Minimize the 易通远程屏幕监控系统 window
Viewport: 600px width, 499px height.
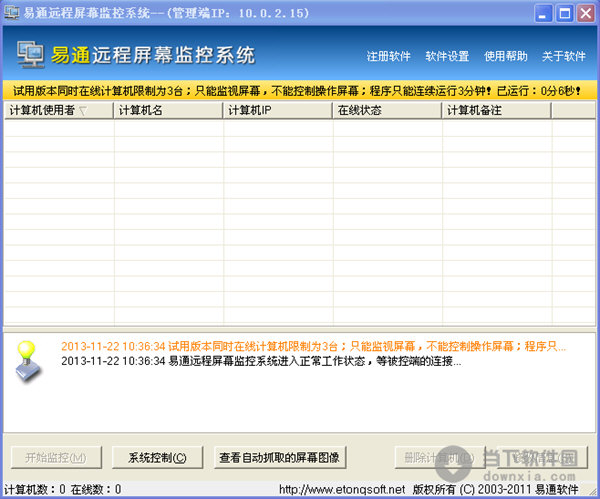pos(543,13)
